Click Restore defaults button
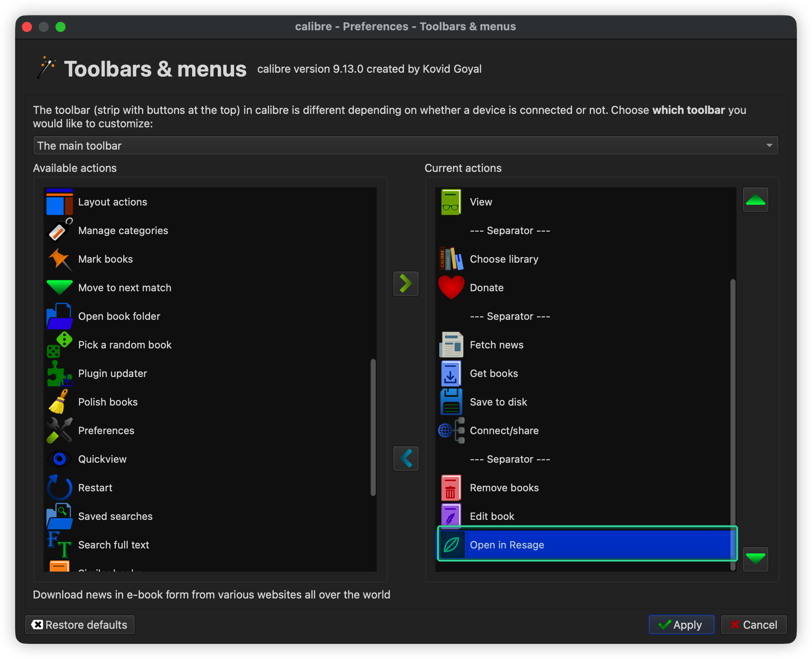Image resolution: width=812 pixels, height=659 pixels. [80, 625]
